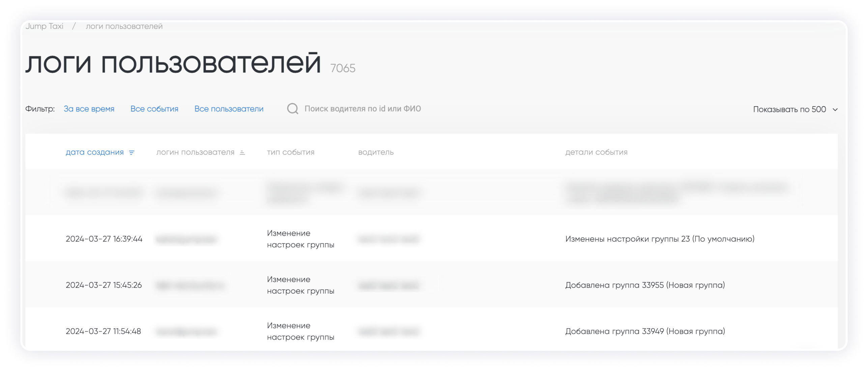868x371 pixels.
Task: Sort by 'дата создания' column header
Action: [95, 152]
